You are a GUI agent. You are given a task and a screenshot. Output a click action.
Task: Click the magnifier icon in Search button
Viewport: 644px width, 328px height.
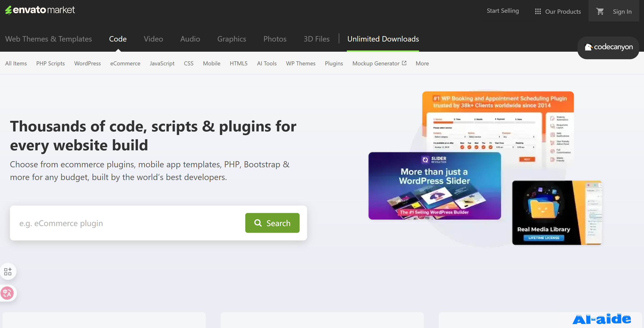click(x=258, y=223)
